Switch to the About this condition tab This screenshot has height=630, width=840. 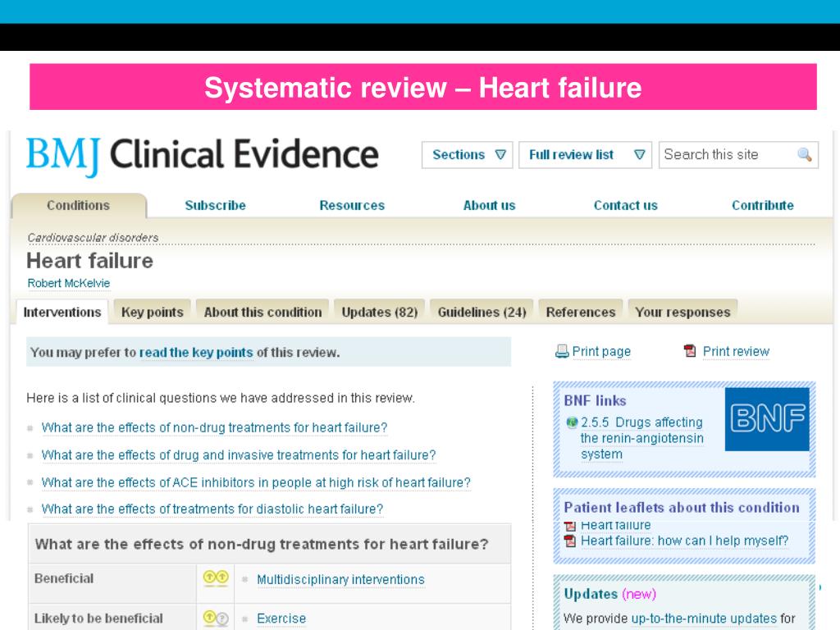262,312
